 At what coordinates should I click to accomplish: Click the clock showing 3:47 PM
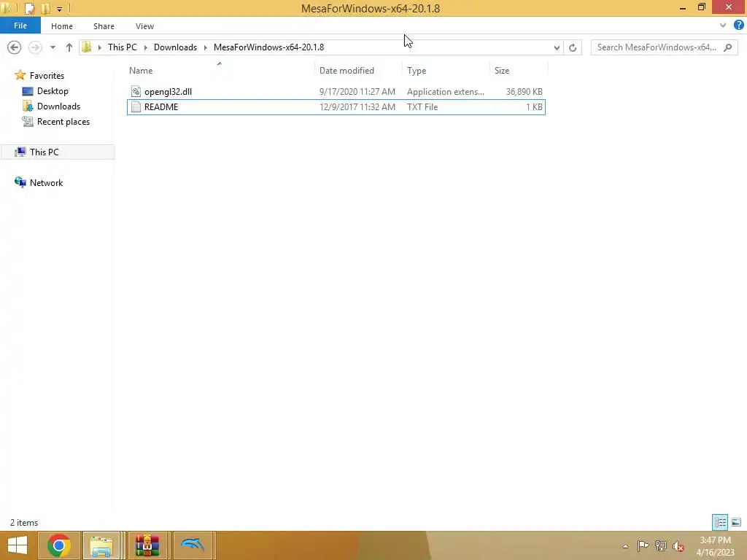coord(715,545)
